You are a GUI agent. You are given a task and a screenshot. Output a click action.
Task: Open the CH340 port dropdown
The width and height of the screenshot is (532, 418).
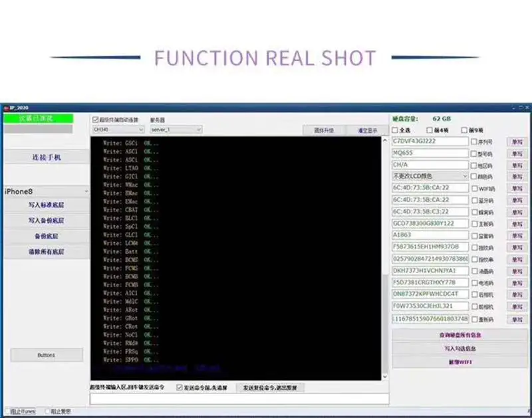(x=118, y=130)
